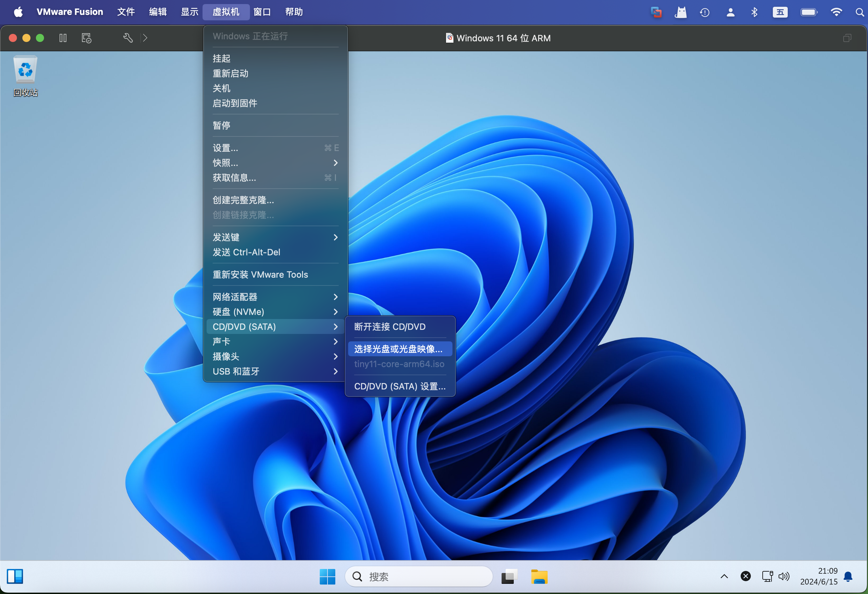The width and height of the screenshot is (868, 594).
Task: Expand the 摄像头 submenu
Action: tap(276, 356)
